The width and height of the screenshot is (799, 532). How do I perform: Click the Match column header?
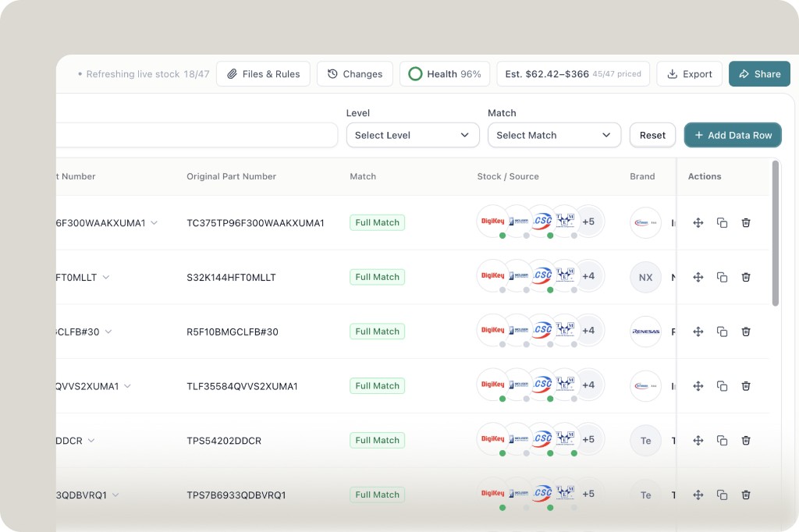click(x=363, y=176)
